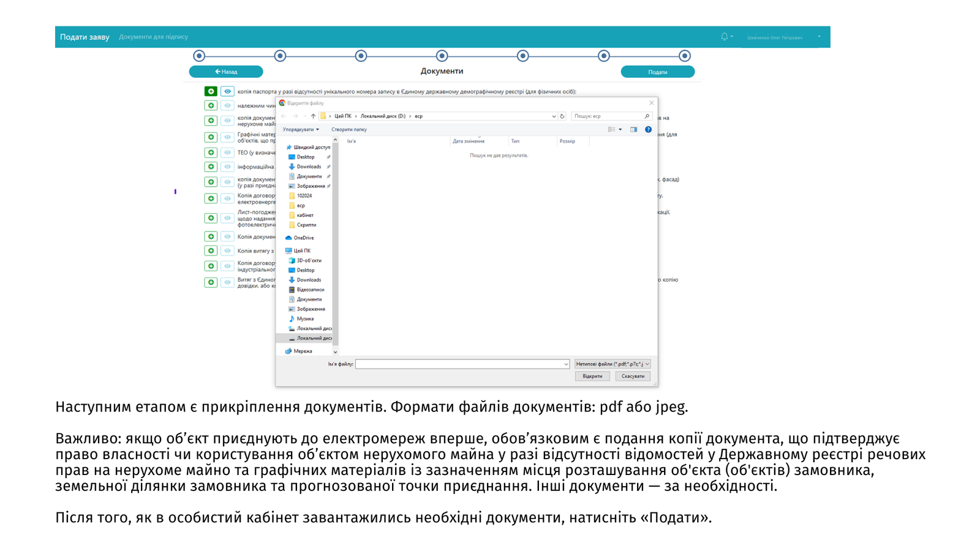Viewport: 980px width, 551px height.
Task: Click the Ім'я файлу input field
Action: click(x=459, y=364)
